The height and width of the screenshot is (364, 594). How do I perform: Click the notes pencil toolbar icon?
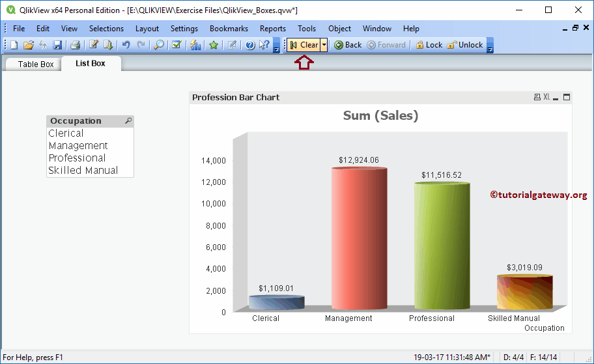click(232, 45)
